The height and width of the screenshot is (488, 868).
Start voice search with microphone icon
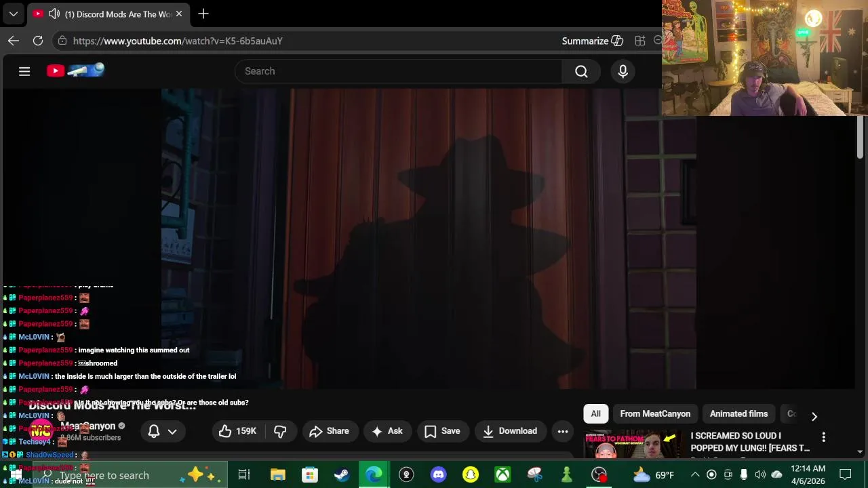pyautogui.click(x=623, y=71)
